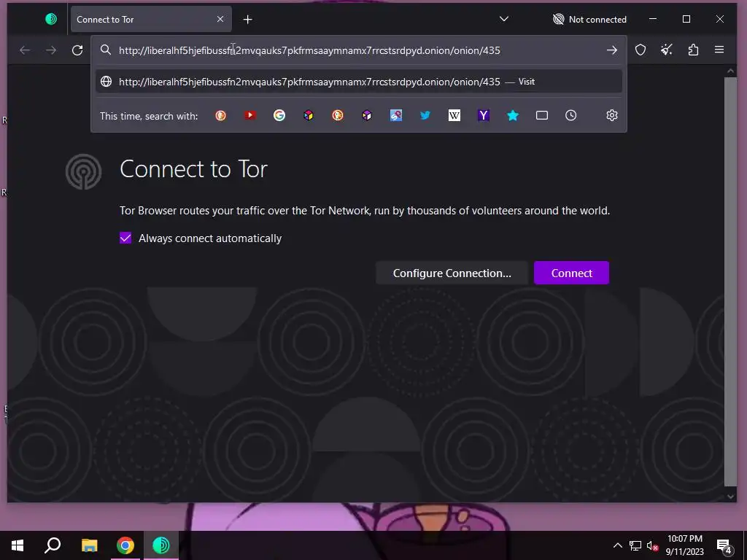Search with YouTube engine icon
Image resolution: width=747 pixels, height=560 pixels.
coord(249,115)
